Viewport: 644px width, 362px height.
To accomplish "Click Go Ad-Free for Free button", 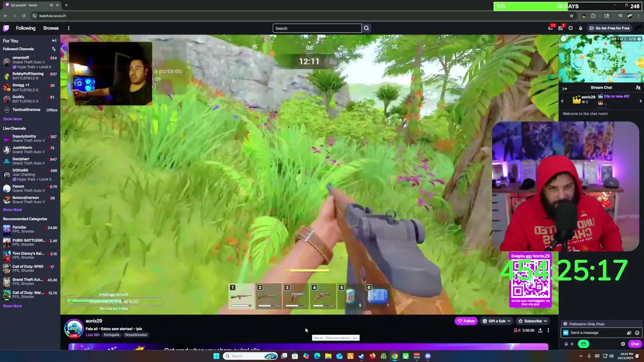I will pyautogui.click(x=609, y=28).
